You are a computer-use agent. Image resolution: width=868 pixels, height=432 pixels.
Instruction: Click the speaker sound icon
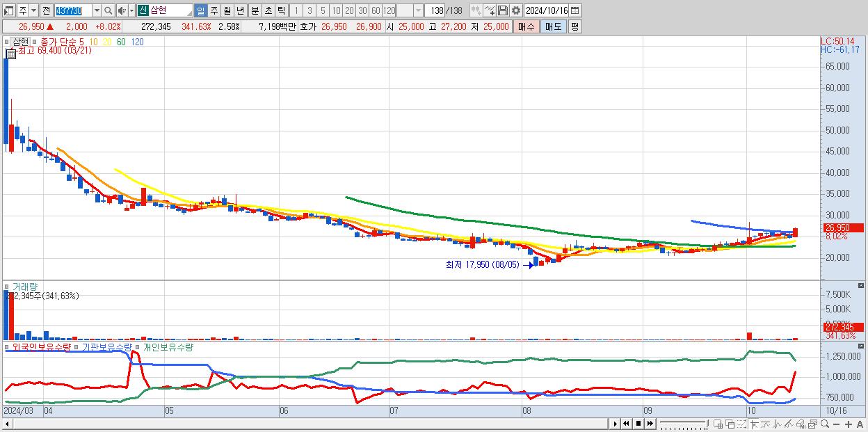[122, 10]
